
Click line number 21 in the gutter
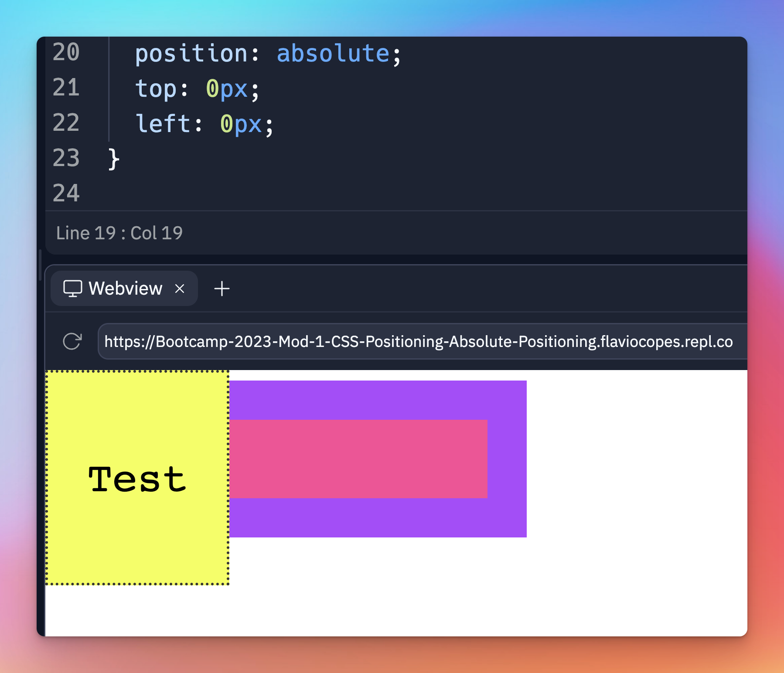click(x=66, y=88)
